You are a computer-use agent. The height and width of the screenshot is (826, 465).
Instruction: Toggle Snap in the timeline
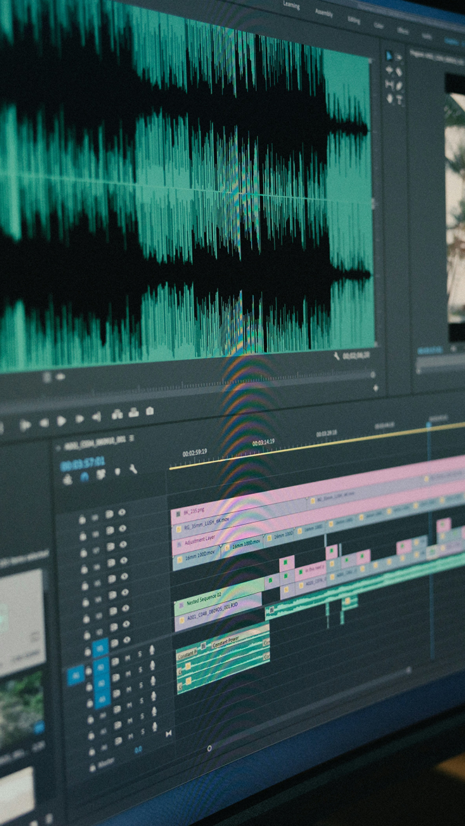pos(84,477)
